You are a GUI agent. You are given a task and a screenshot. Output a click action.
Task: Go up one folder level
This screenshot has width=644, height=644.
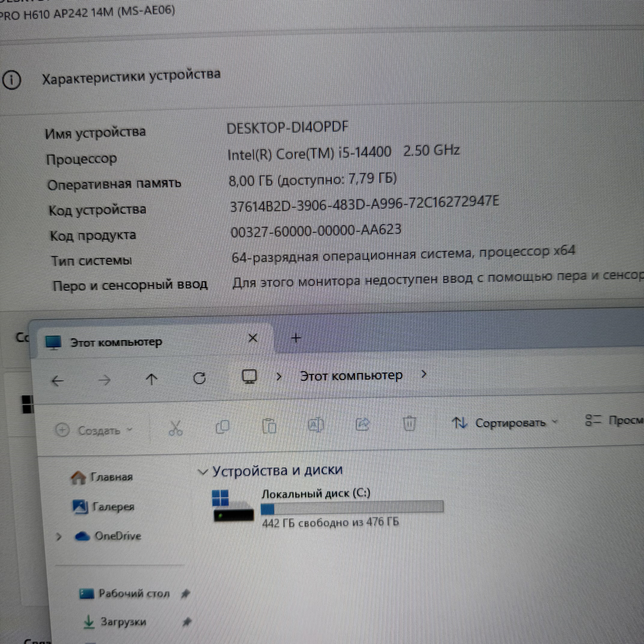(x=152, y=379)
